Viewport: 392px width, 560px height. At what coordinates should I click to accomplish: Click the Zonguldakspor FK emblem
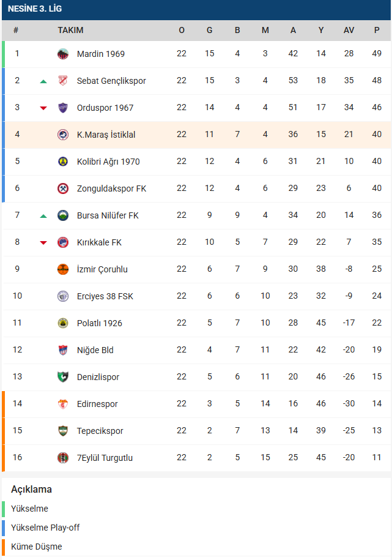[x=63, y=189]
